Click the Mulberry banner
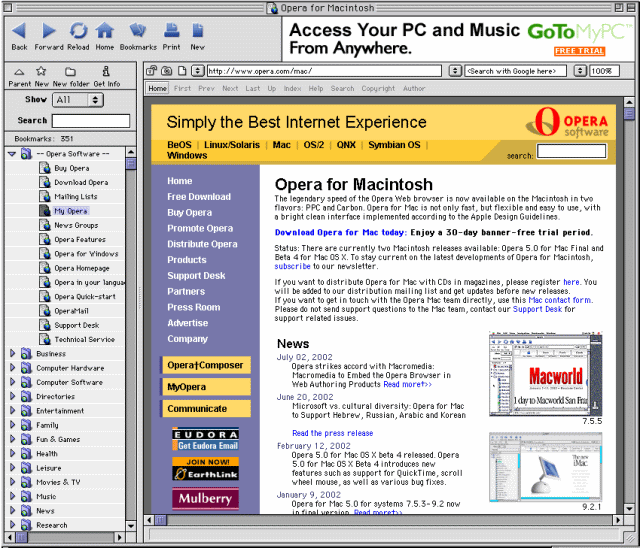The image size is (640, 548). pos(205,498)
